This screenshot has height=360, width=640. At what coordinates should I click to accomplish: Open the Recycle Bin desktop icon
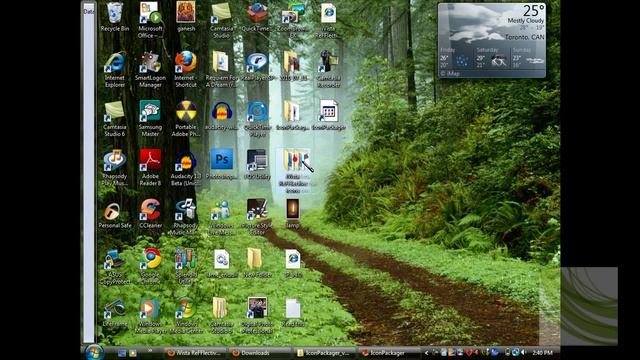click(115, 17)
